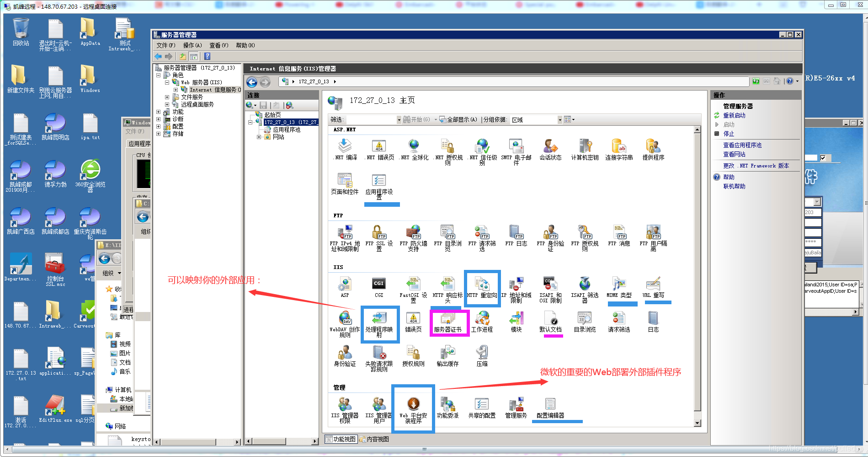The image size is (868, 457).
Task: Expand the 诊断 tree node
Action: pos(159,119)
